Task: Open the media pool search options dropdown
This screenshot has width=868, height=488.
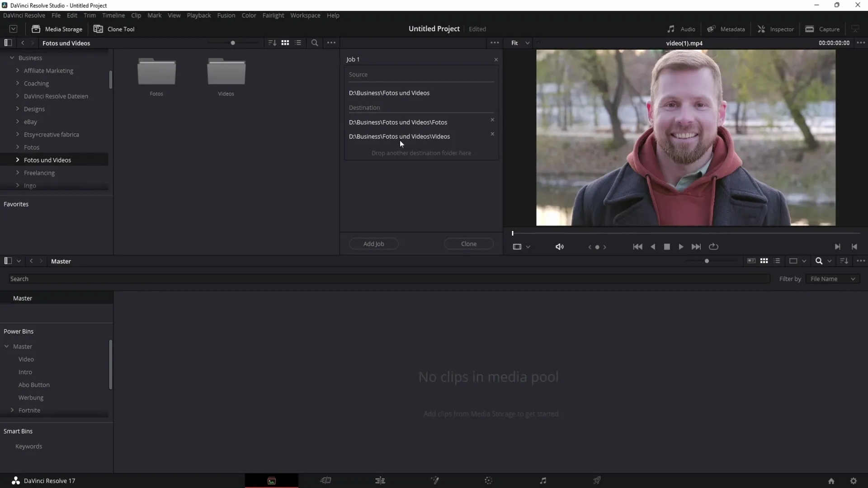Action: (x=830, y=261)
